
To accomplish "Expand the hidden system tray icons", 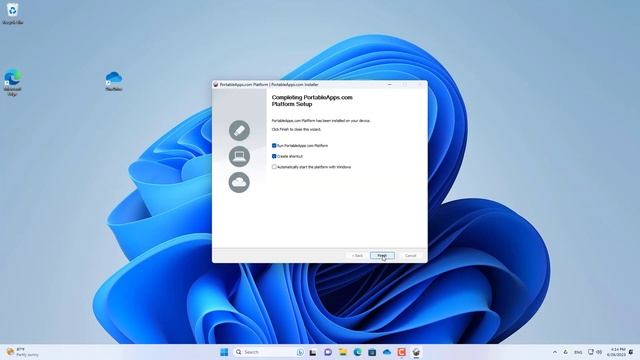I will (555, 352).
